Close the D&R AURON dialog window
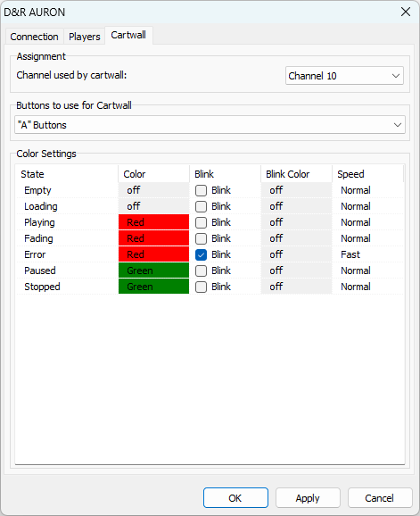The image size is (420, 516). [x=406, y=12]
